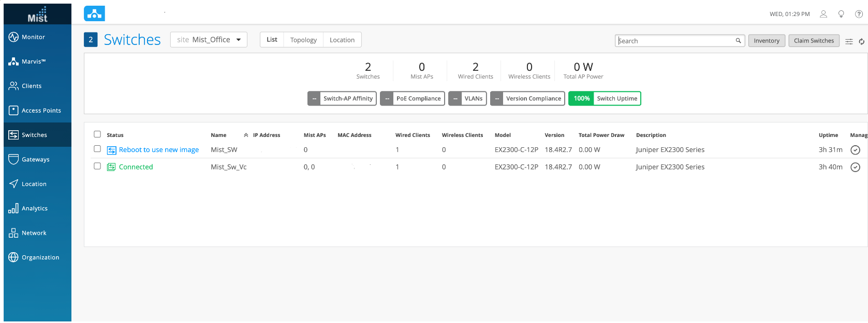This screenshot has height=323, width=868.
Task: Sort by the MAC Address column header
Action: [x=355, y=135]
